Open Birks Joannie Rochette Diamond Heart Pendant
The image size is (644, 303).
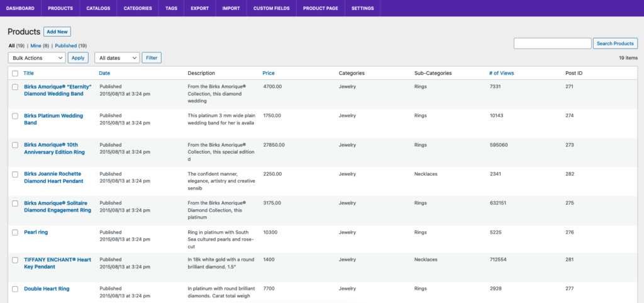[x=53, y=177]
